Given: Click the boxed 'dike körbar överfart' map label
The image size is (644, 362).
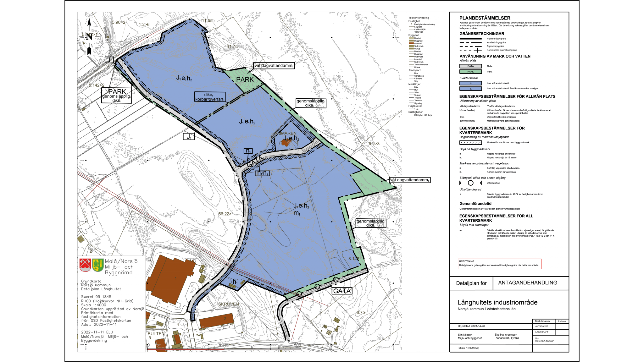Looking at the screenshot, I should click(x=210, y=97).
